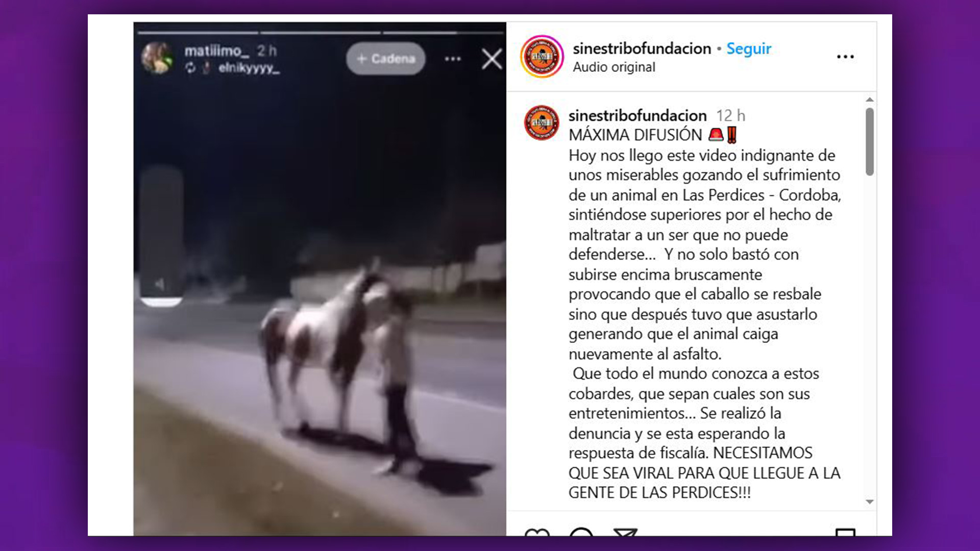Click the caption scrollbar thumb
Viewport: 980px width, 551px height.
click(x=870, y=141)
